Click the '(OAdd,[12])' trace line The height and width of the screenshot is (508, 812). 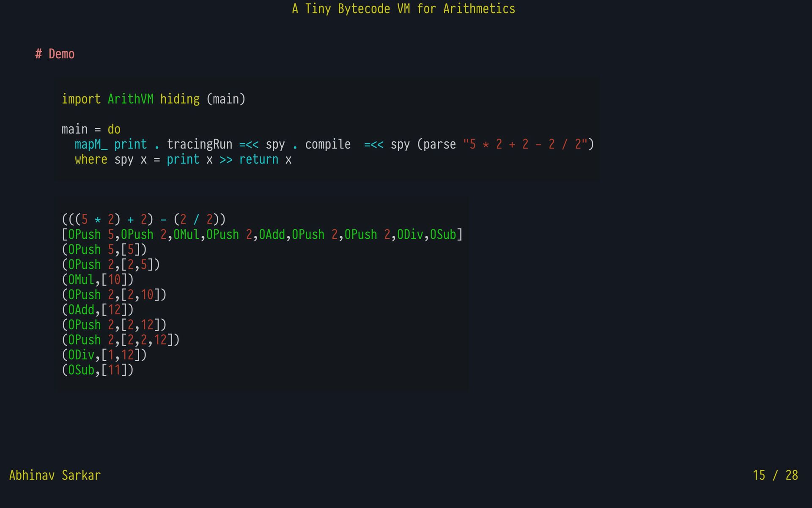[98, 310]
